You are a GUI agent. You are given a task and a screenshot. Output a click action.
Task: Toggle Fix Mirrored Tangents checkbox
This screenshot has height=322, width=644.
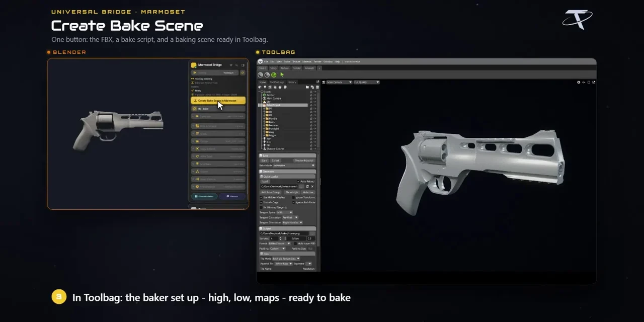click(x=261, y=207)
